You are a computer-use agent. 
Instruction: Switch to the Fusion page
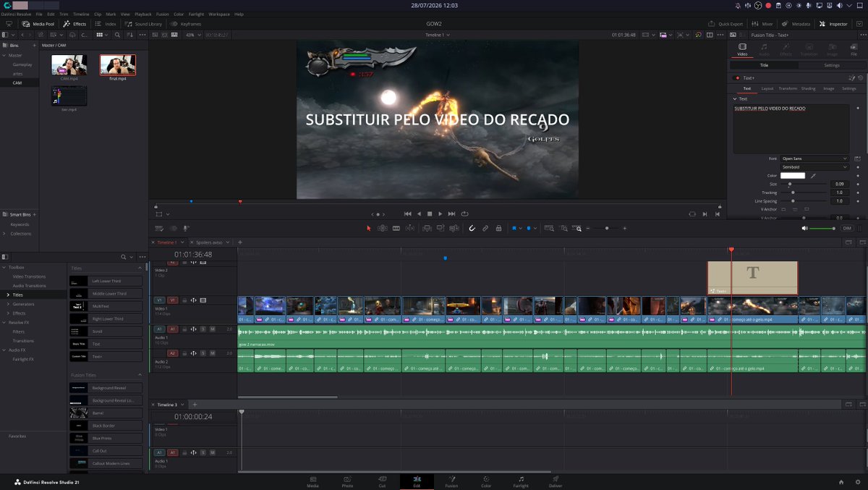click(x=451, y=481)
